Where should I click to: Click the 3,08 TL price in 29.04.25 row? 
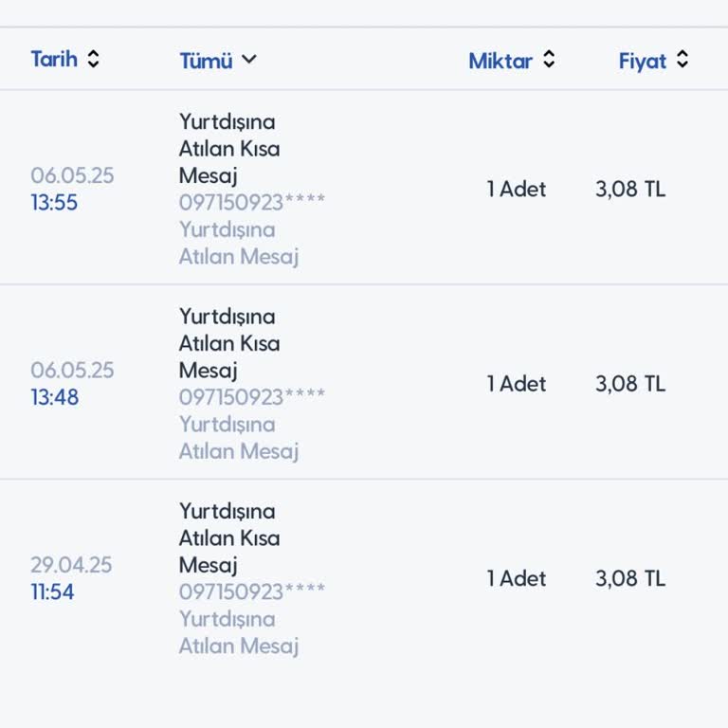point(630,578)
